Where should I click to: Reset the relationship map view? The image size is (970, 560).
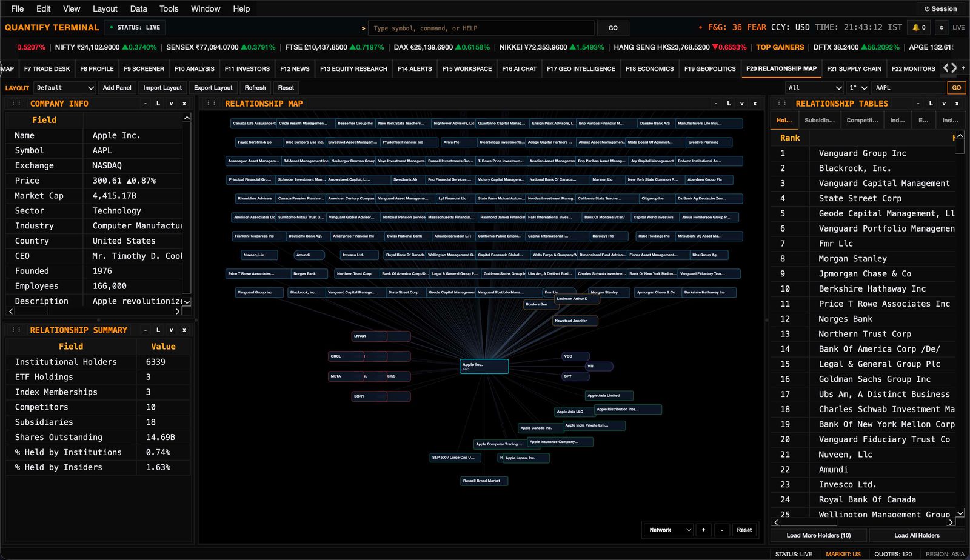point(744,530)
